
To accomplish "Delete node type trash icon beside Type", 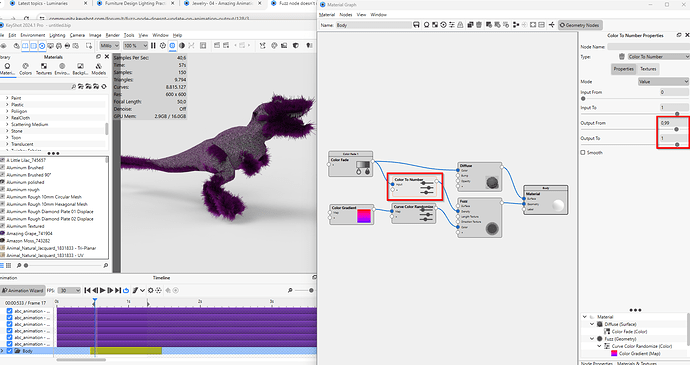I will 622,56.
